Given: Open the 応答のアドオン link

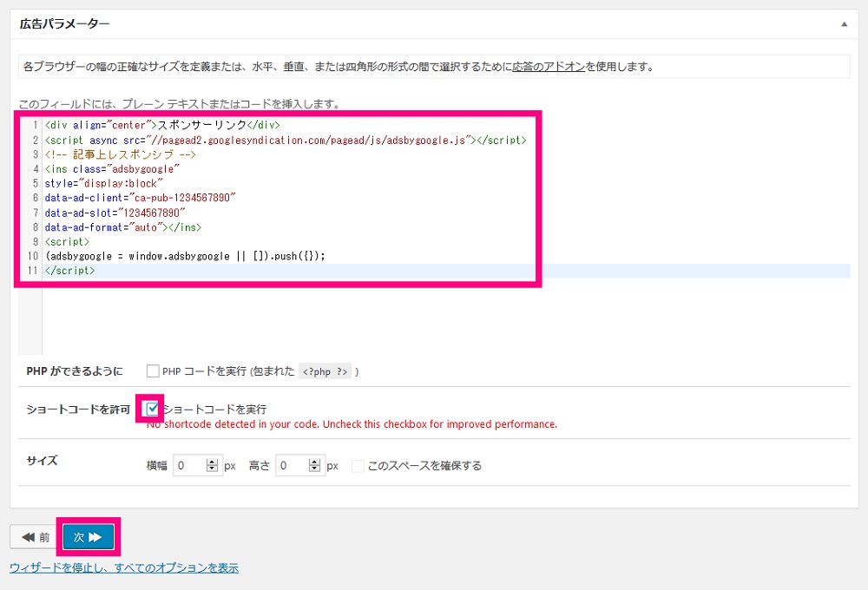Looking at the screenshot, I should (x=548, y=67).
